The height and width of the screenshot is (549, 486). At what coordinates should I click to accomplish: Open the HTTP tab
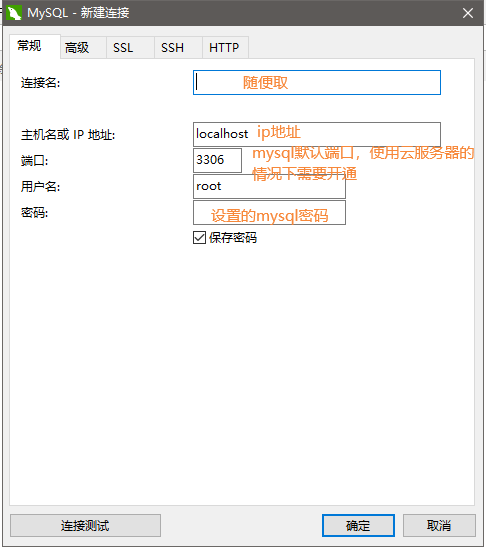coord(225,47)
